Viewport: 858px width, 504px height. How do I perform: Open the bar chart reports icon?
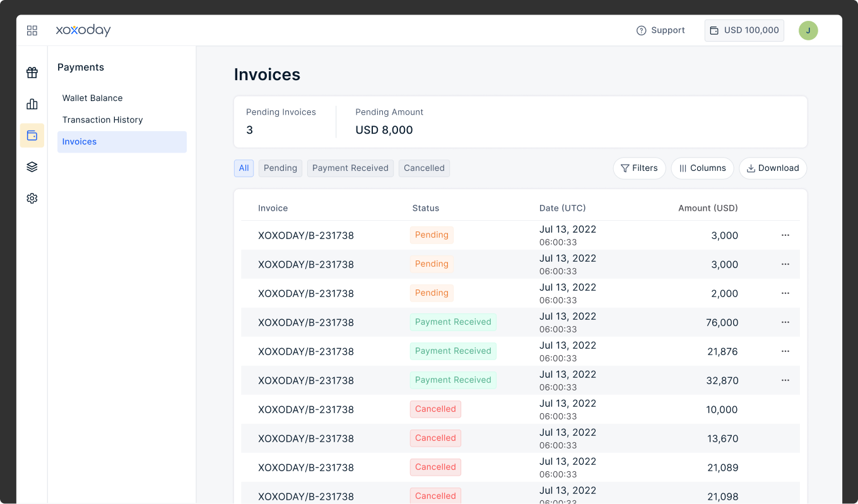pyautogui.click(x=32, y=104)
